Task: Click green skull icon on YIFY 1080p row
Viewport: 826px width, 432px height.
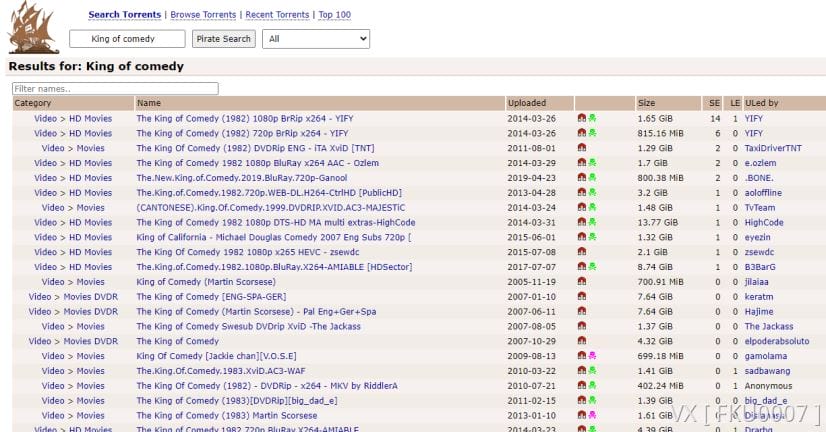Action: [x=592, y=118]
